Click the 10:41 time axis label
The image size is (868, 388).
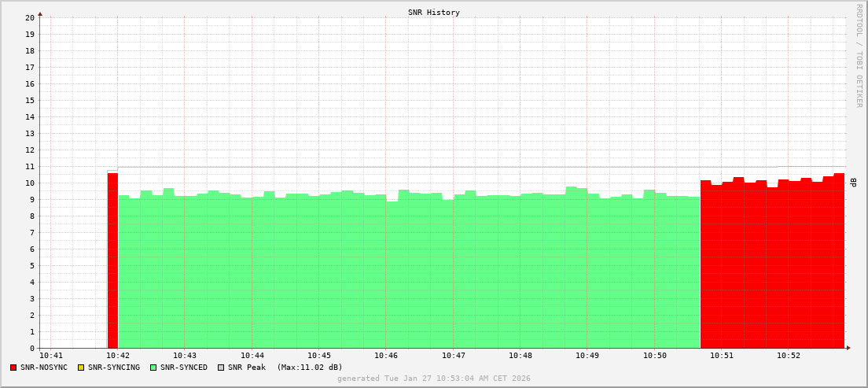(x=51, y=356)
